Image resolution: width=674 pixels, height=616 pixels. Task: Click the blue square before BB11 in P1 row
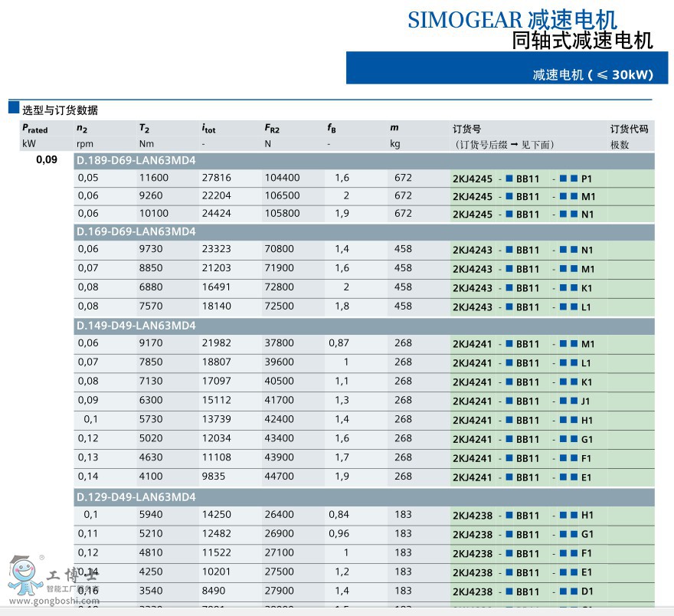(x=509, y=178)
